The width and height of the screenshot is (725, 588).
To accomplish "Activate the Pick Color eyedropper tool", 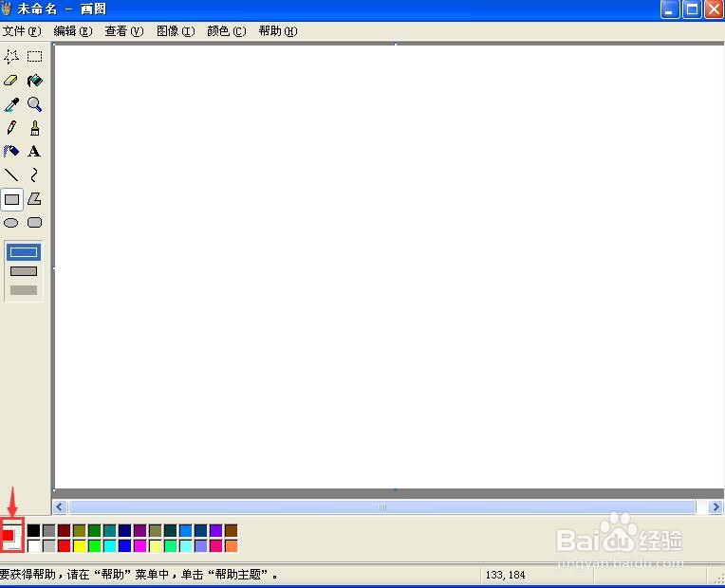I will click(11, 104).
